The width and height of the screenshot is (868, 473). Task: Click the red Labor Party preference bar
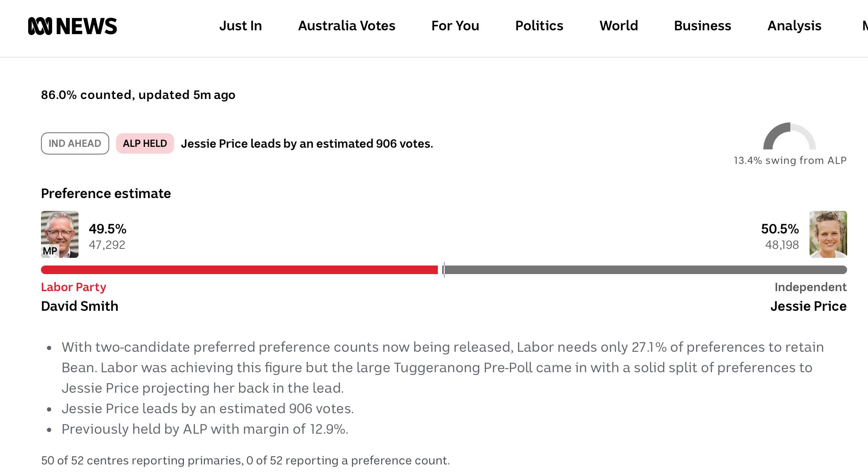click(x=239, y=270)
